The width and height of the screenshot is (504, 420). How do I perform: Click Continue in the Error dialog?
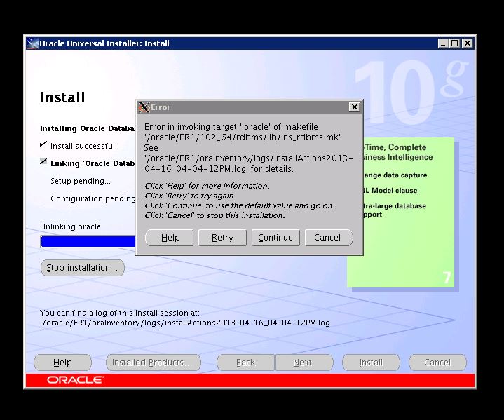[x=275, y=238]
